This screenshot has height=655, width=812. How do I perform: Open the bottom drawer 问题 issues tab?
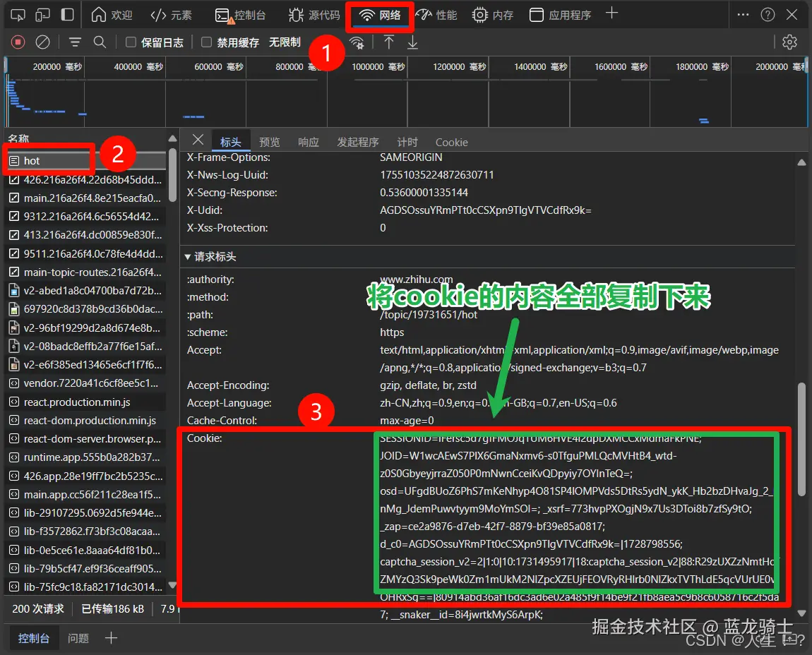pos(78,639)
